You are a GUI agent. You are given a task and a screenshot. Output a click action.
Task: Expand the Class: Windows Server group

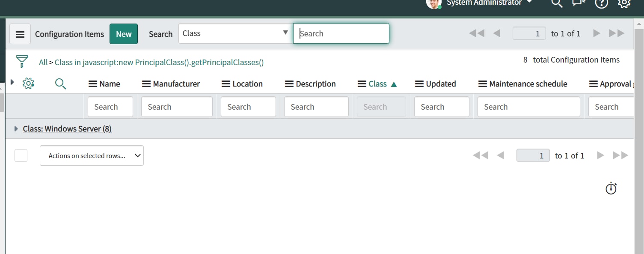coord(15,128)
